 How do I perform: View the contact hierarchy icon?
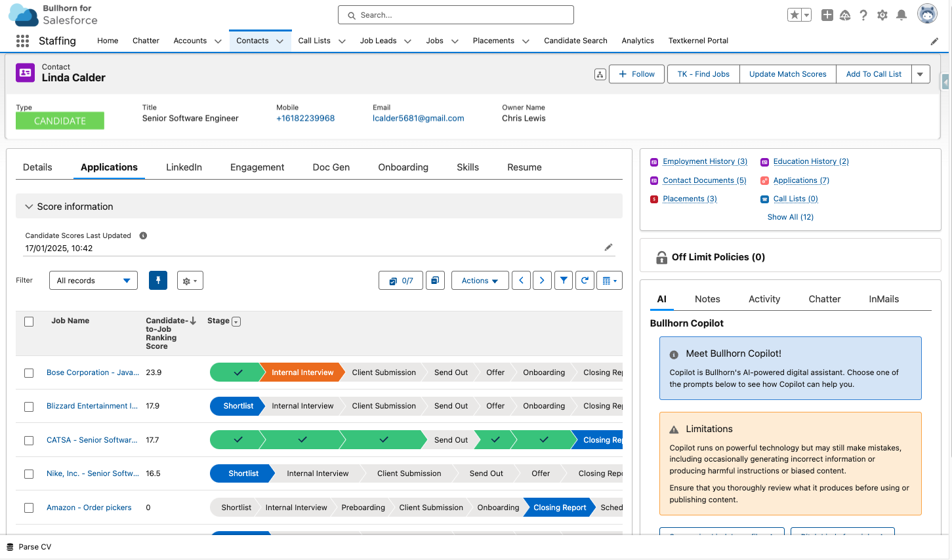coord(600,74)
